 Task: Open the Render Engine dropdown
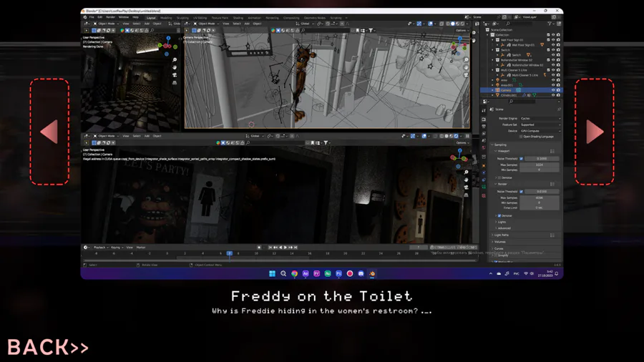pyautogui.click(x=540, y=118)
